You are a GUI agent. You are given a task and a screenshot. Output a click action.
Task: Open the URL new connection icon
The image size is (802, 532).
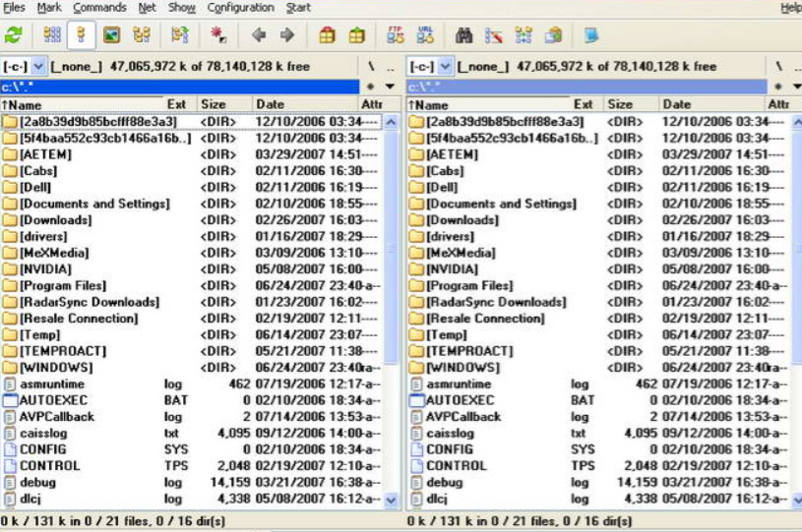[x=424, y=35]
